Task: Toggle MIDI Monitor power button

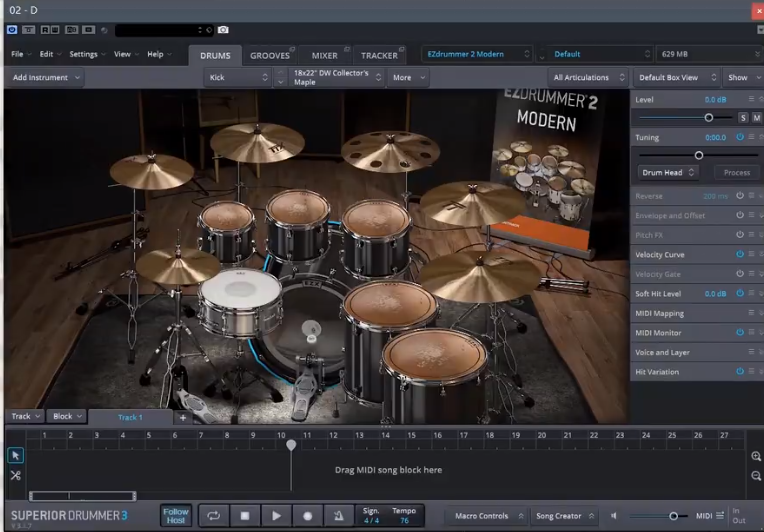Action: coord(740,332)
